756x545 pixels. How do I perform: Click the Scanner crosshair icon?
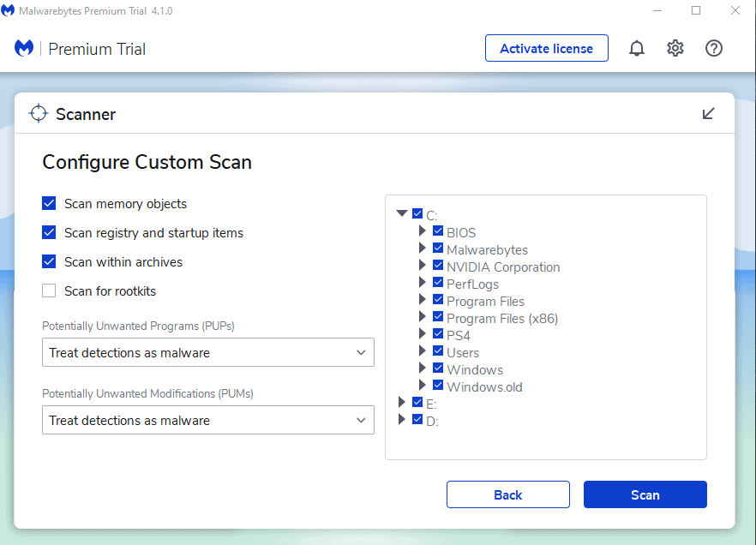pyautogui.click(x=38, y=114)
